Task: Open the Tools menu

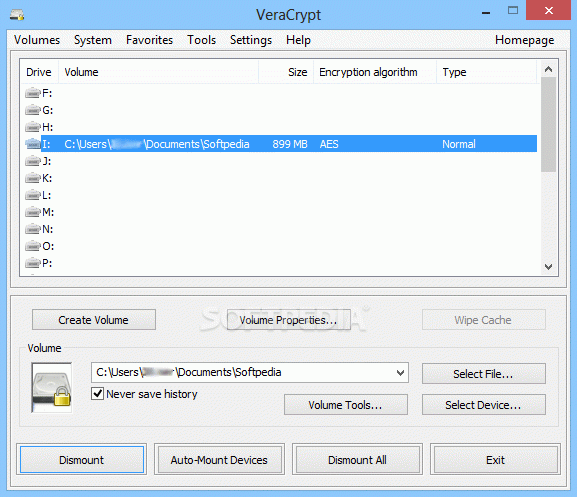Action: pos(201,40)
